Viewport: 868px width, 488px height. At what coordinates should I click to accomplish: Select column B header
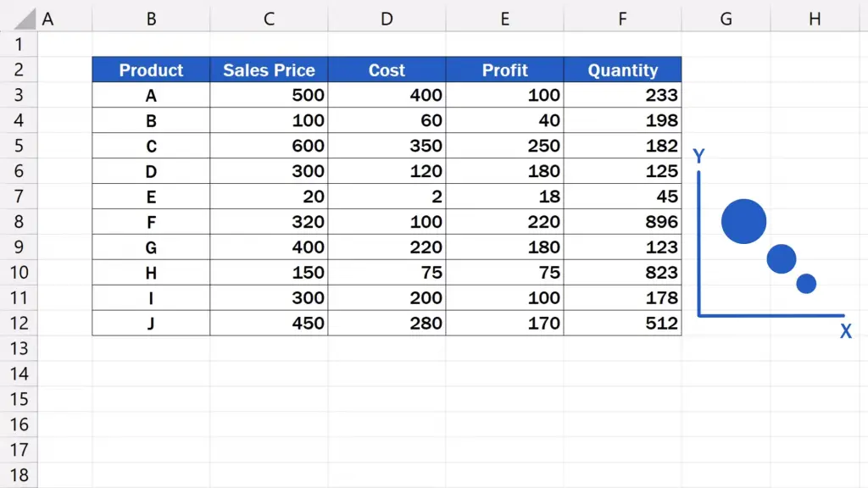pos(151,19)
